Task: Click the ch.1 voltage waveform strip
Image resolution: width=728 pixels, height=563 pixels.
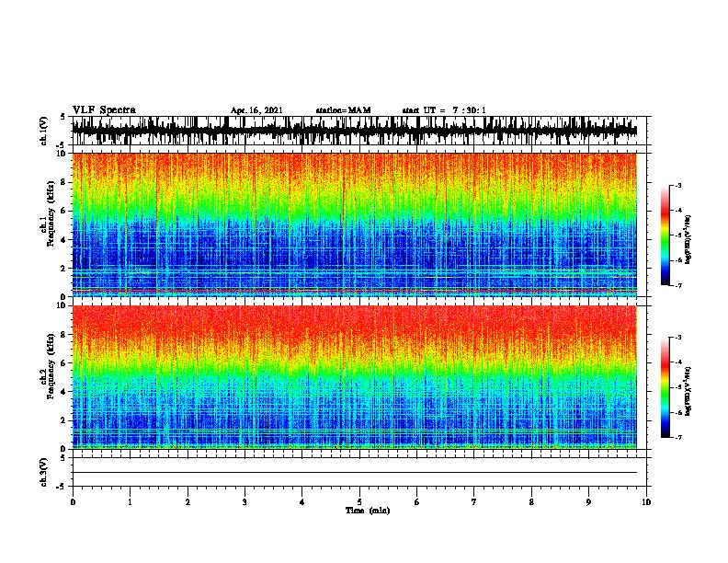Action: 354,131
